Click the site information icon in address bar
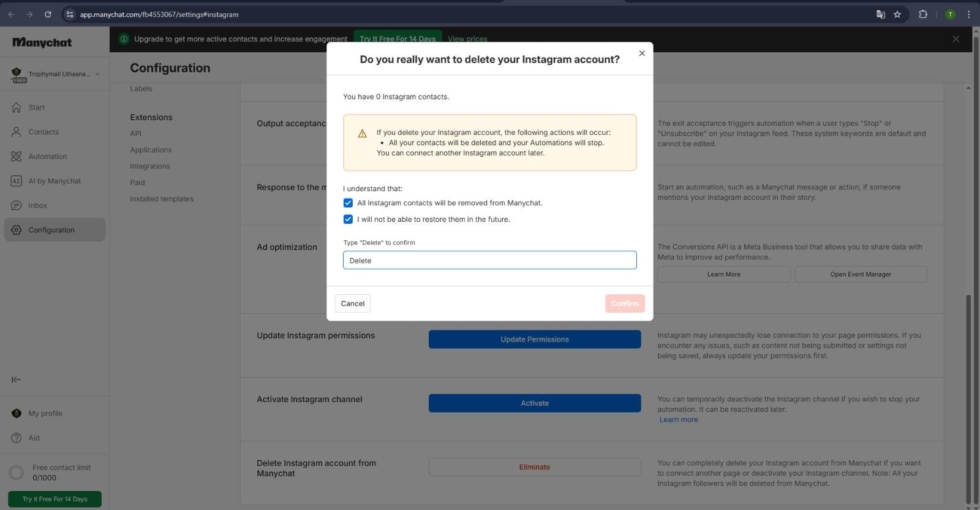Image resolution: width=980 pixels, height=510 pixels. point(69,14)
